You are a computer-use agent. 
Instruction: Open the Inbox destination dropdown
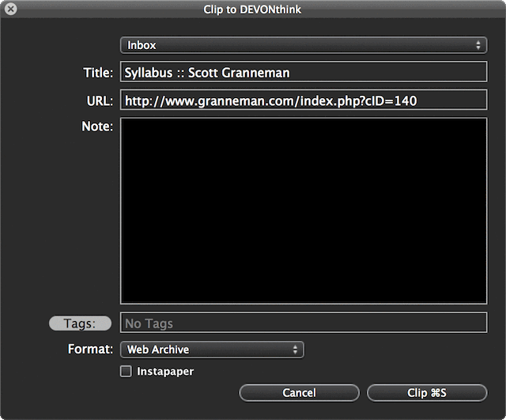coord(304,45)
